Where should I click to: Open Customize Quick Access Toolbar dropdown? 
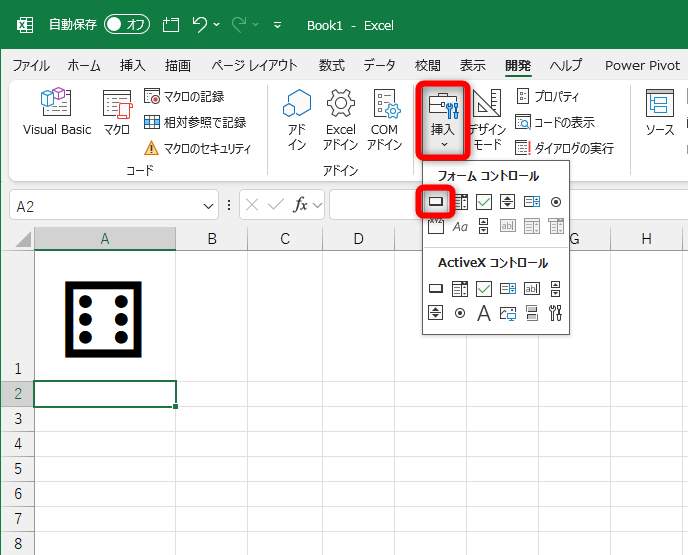pos(277,25)
